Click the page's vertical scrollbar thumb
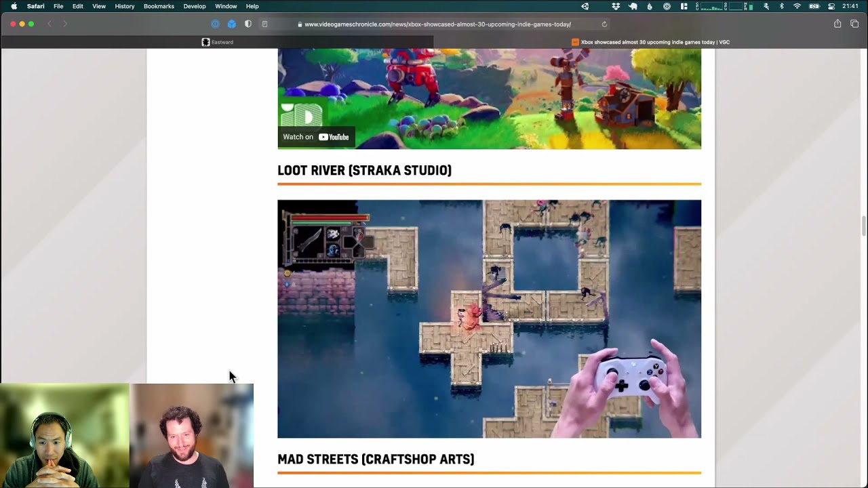The image size is (868, 488). 863,226
